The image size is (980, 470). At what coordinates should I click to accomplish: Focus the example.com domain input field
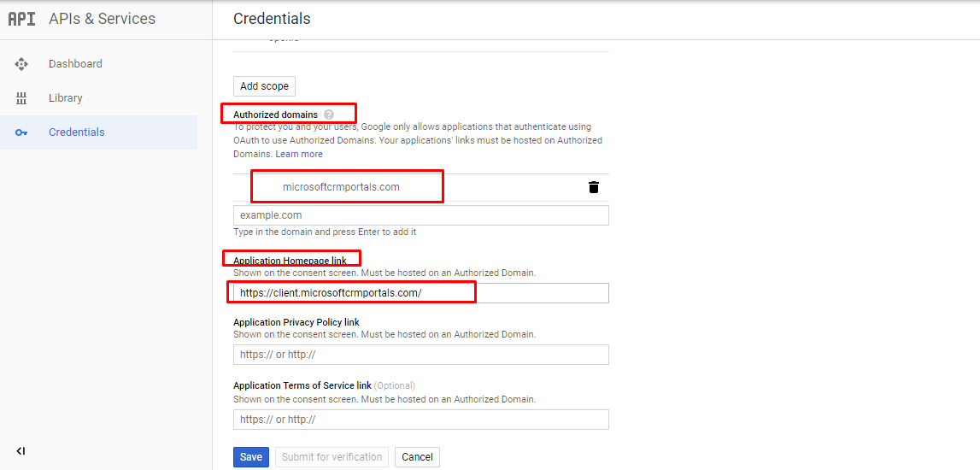(x=421, y=215)
